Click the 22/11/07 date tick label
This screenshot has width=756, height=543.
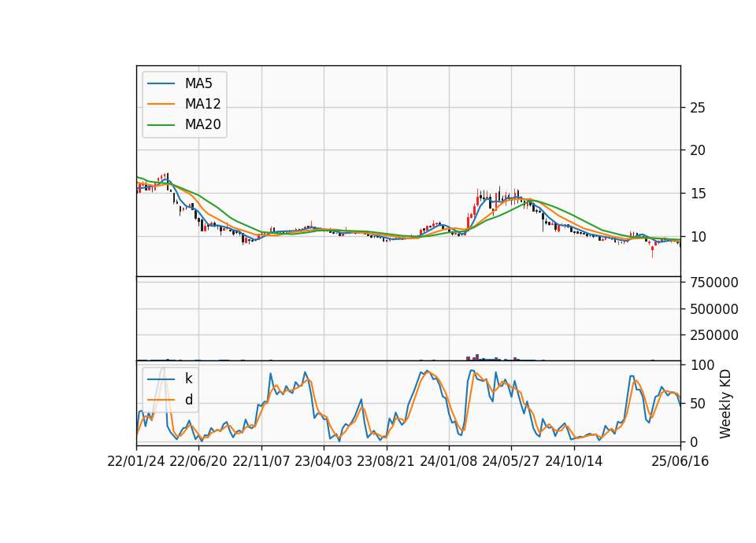(x=261, y=462)
